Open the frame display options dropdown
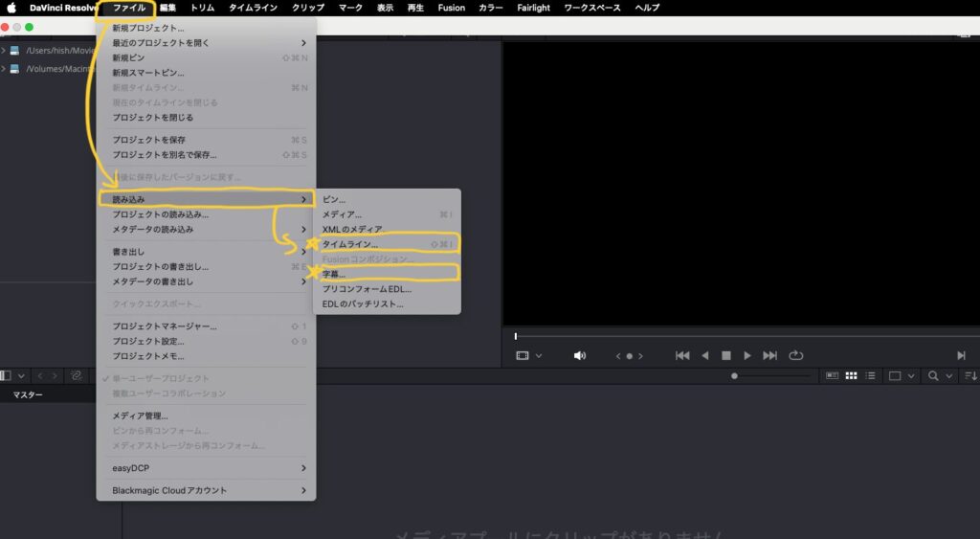980x539 pixels. coord(911,376)
